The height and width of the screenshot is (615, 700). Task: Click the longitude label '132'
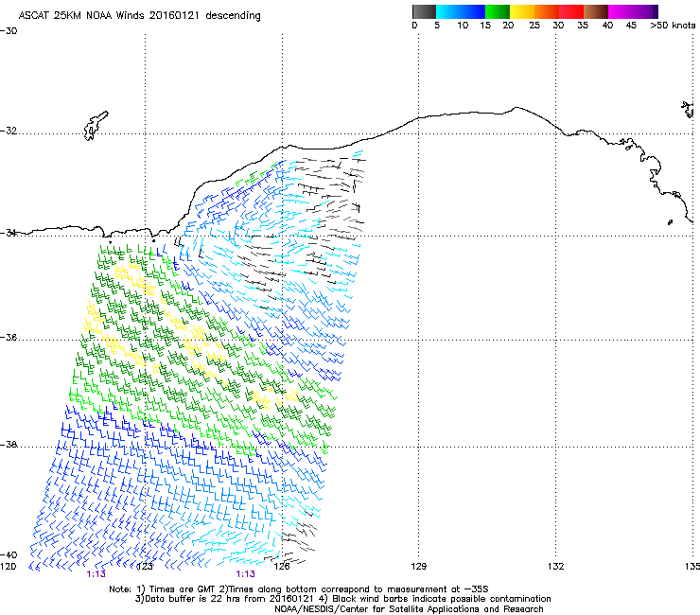point(555,567)
